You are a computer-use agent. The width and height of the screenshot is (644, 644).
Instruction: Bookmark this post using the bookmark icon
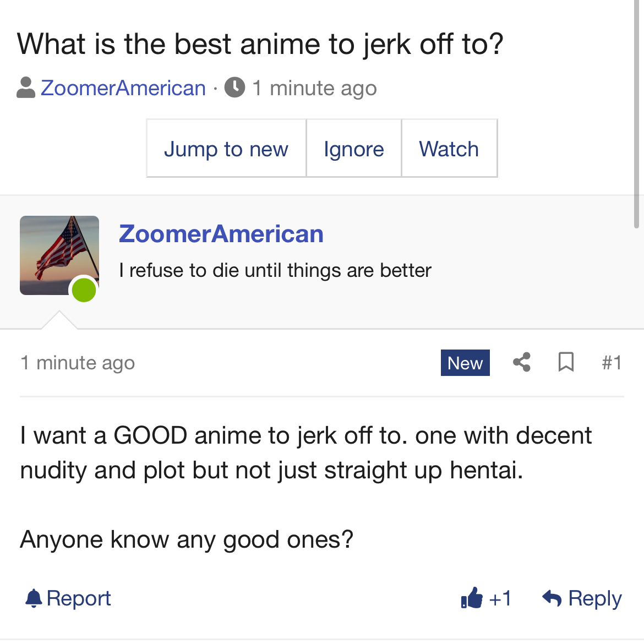566,362
